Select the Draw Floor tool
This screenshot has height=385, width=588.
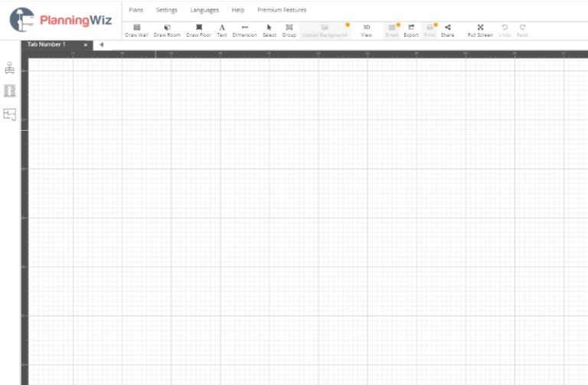[199, 31]
